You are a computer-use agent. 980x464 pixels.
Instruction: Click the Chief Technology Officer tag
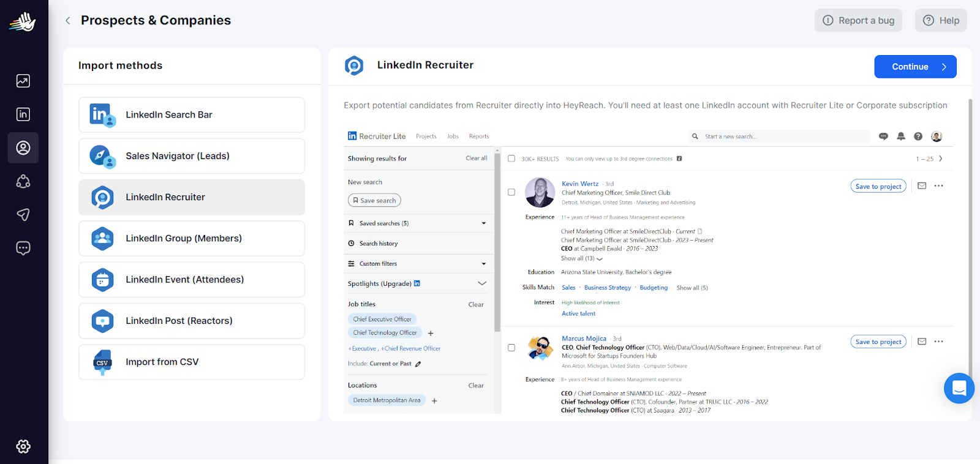(385, 333)
